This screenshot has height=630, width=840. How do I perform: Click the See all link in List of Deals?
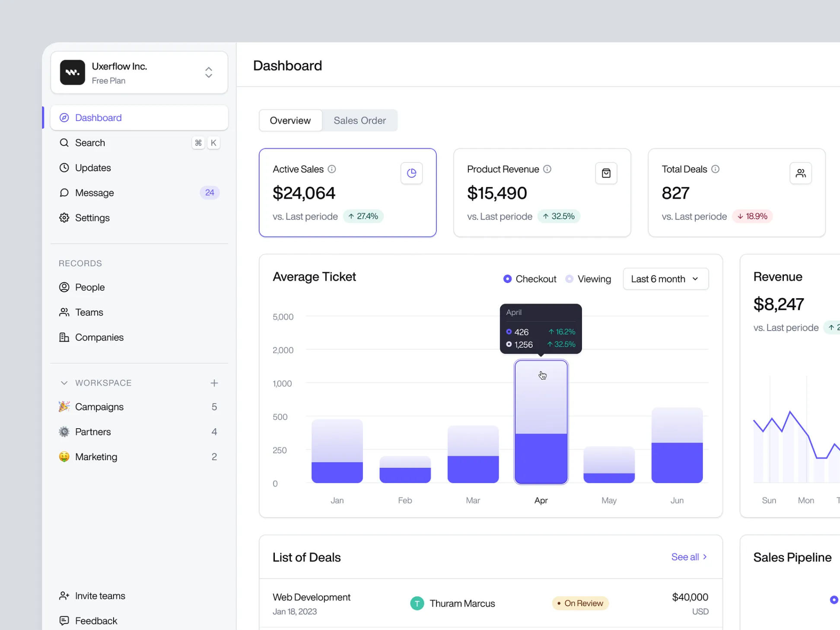(x=689, y=557)
